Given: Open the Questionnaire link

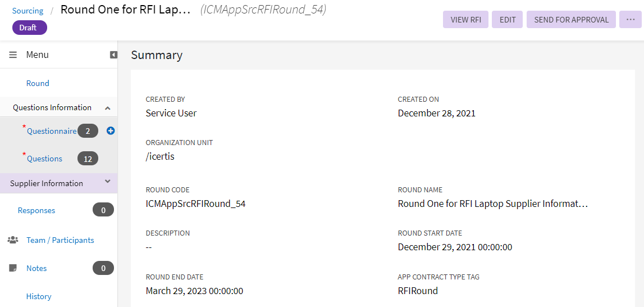Looking at the screenshot, I should click(x=52, y=131).
